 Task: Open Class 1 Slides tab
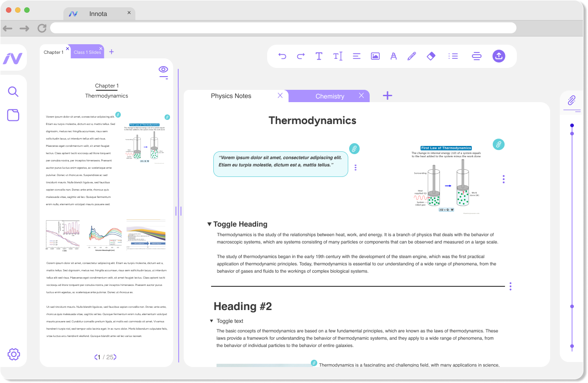[x=88, y=52]
